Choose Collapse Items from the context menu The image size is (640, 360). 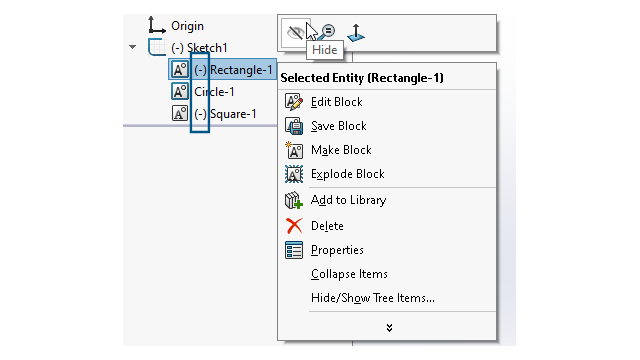coord(349,274)
